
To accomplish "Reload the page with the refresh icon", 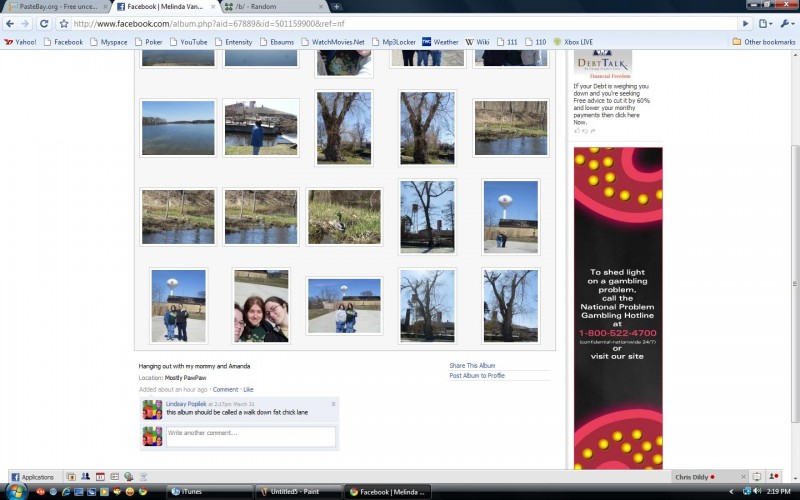I will (x=44, y=23).
